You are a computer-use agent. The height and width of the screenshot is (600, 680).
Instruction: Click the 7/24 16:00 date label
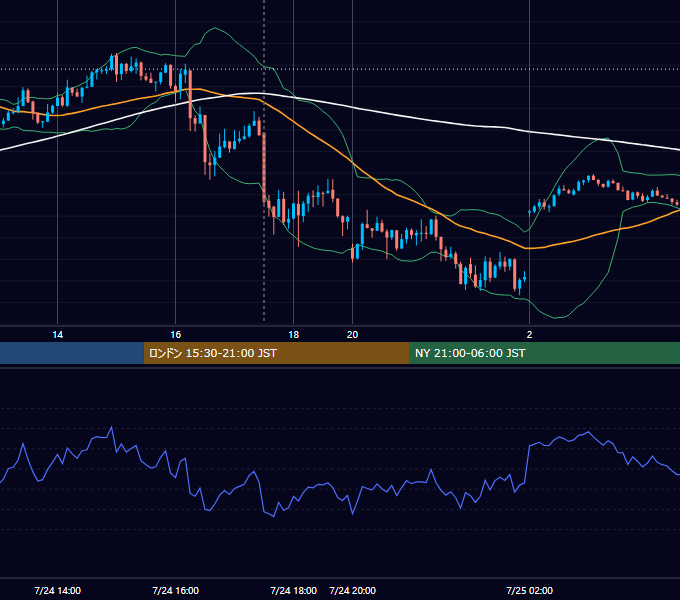pyautogui.click(x=176, y=590)
